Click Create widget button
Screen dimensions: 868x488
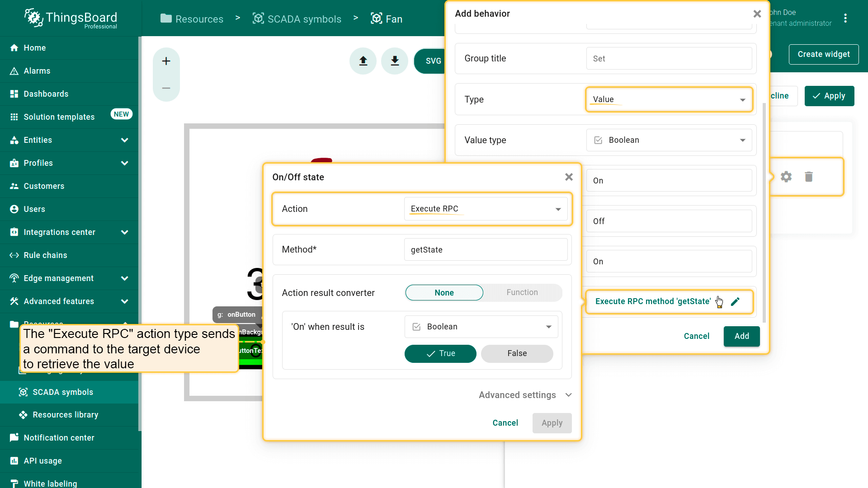click(x=823, y=54)
